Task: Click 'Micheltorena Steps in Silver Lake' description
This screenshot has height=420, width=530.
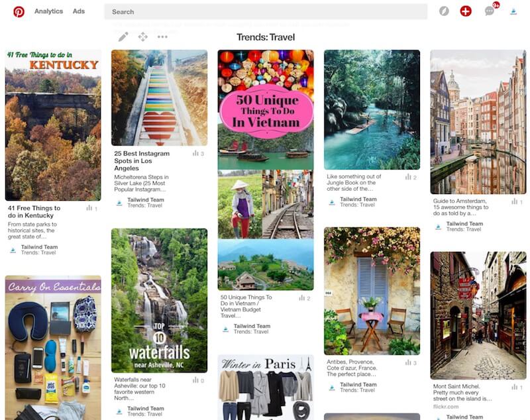Action: [141, 183]
